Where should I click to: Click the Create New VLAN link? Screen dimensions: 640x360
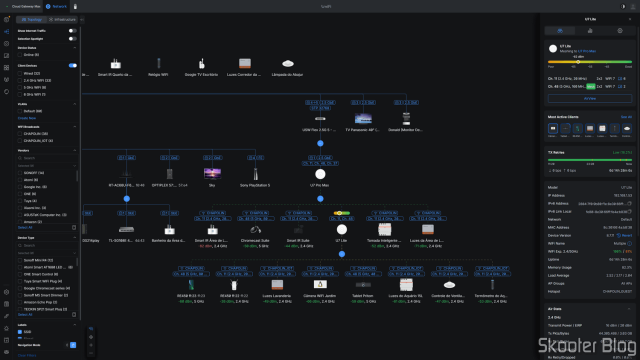[27, 118]
